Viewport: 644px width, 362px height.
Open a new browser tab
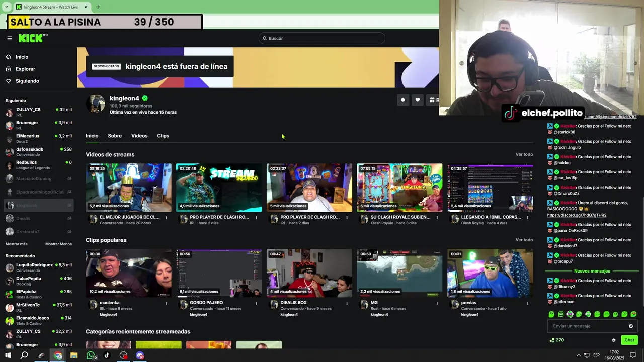98,7
